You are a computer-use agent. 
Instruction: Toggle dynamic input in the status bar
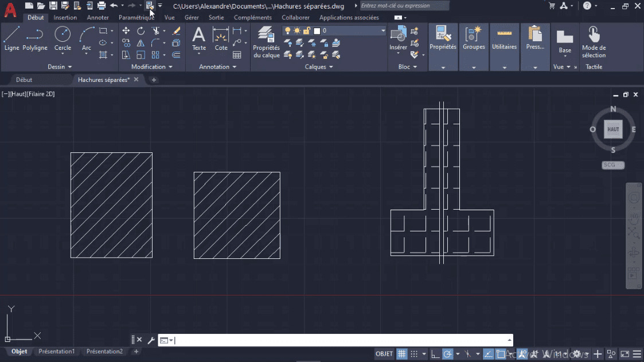click(x=501, y=353)
